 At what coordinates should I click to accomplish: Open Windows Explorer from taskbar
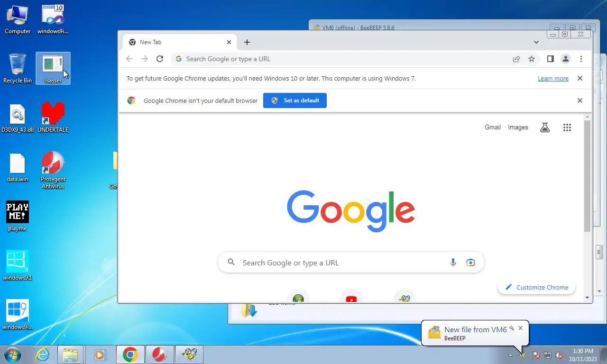(70, 355)
